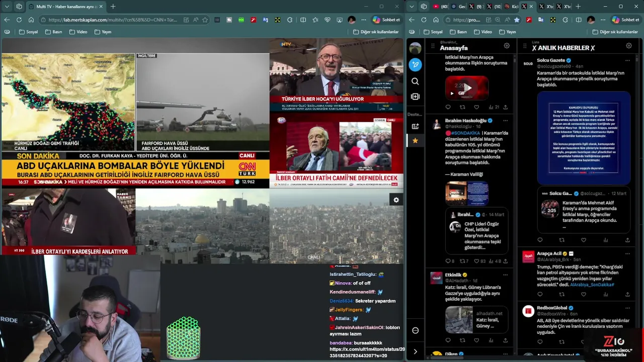Favorite the Multi TV page with the star icon
This screenshot has width=644, height=362.
pos(205,20)
